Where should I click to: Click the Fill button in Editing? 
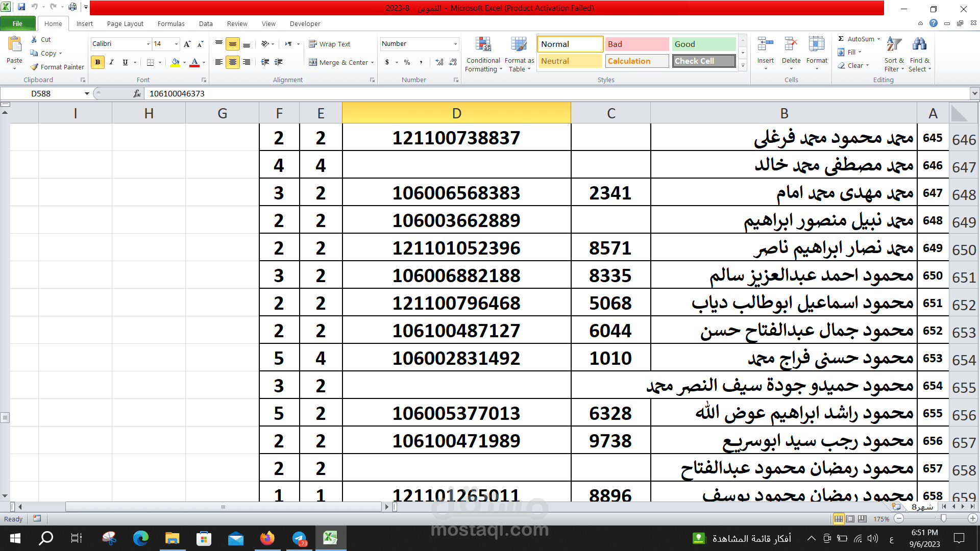click(x=849, y=52)
